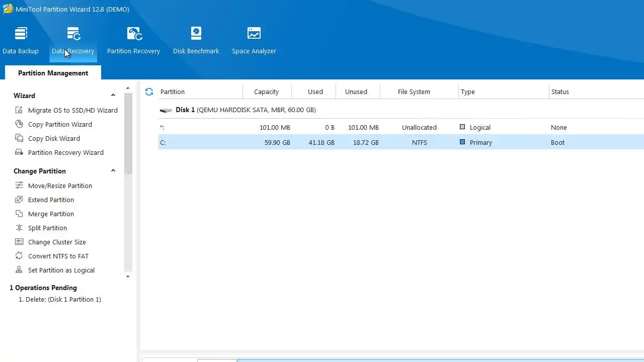
Task: Click the sidebar vertical scrollbar thumb
Action: point(128,133)
